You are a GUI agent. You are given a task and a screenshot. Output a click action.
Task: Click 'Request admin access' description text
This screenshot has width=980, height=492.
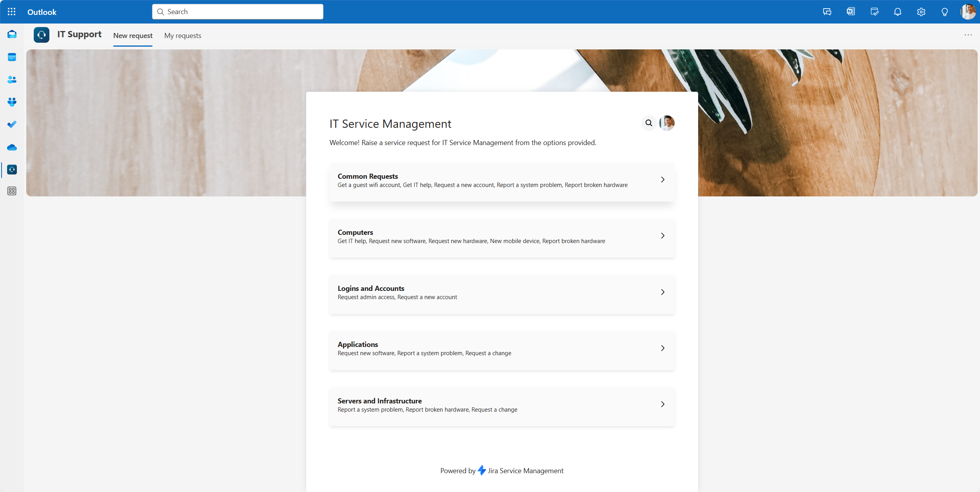366,297
